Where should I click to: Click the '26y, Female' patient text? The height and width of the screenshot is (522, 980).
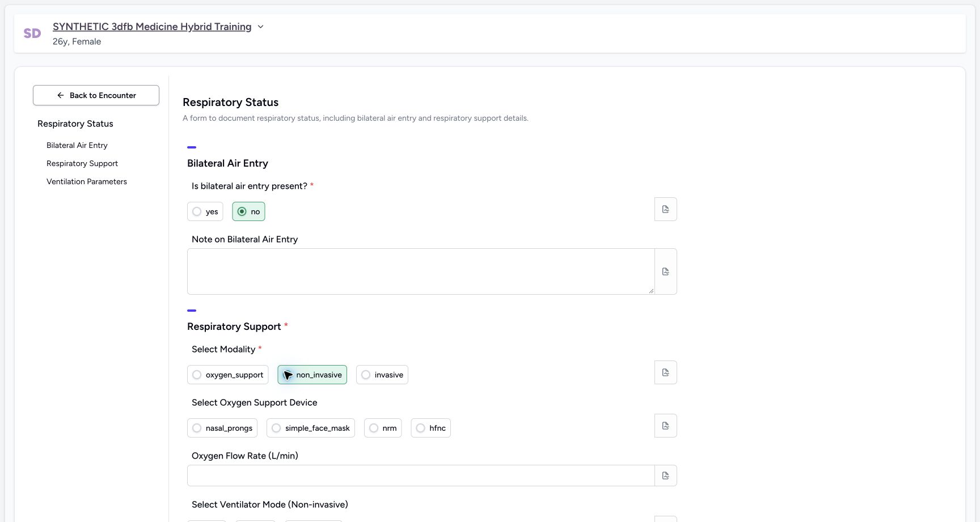point(77,41)
